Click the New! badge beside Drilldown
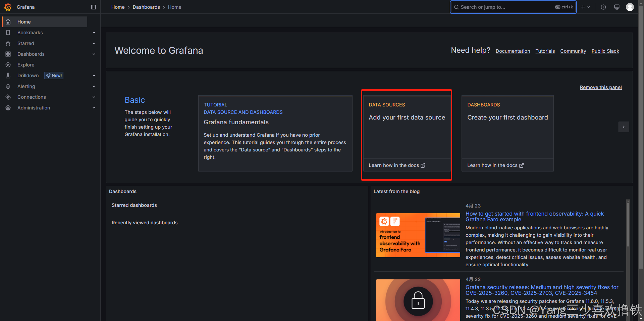Screen dimensions: 644x321 pos(54,76)
